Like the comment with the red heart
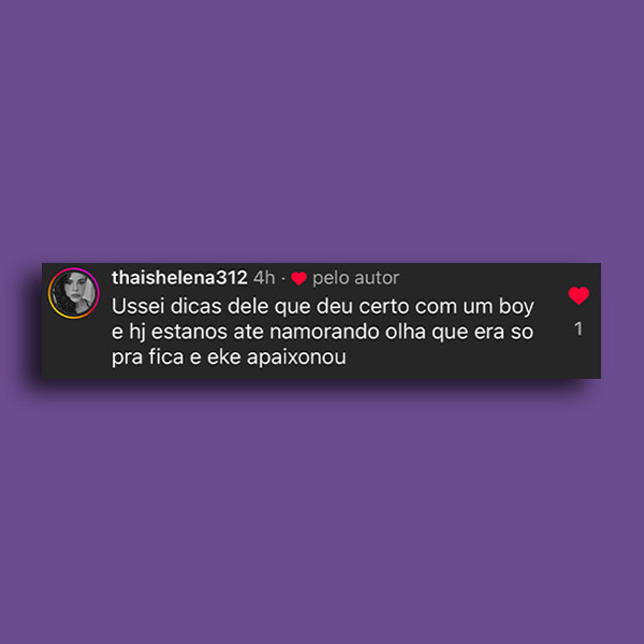 pyautogui.click(x=579, y=296)
